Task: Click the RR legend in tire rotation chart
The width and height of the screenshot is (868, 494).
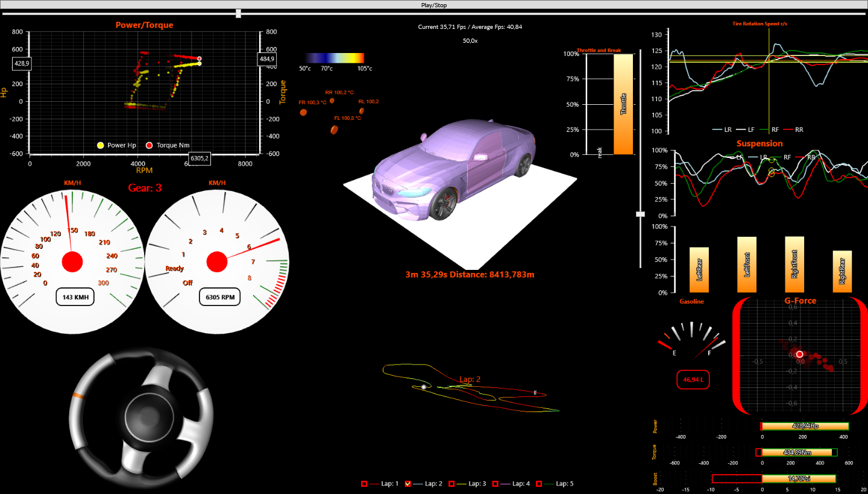Action: tap(793, 130)
